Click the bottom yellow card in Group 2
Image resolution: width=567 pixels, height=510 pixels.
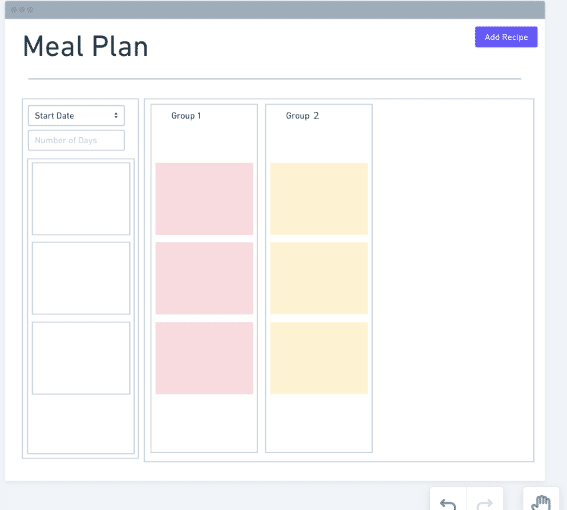319,358
